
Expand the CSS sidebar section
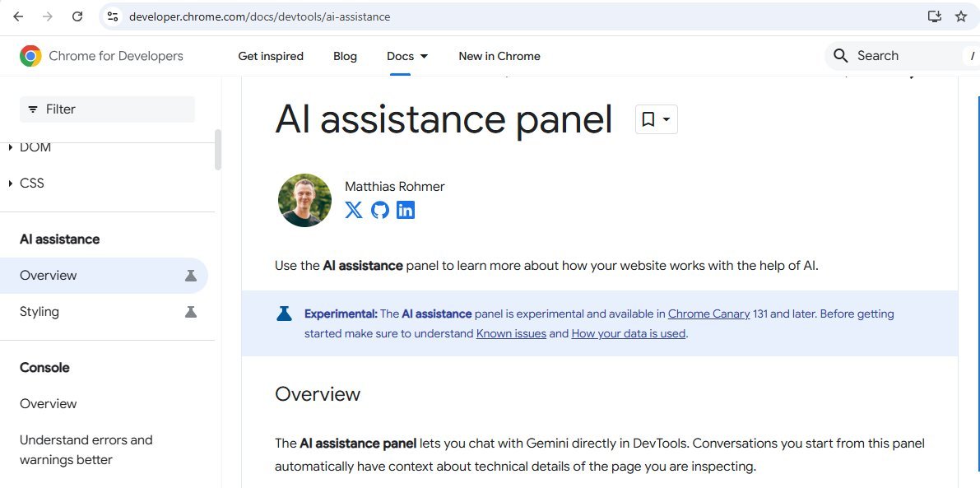tap(11, 183)
